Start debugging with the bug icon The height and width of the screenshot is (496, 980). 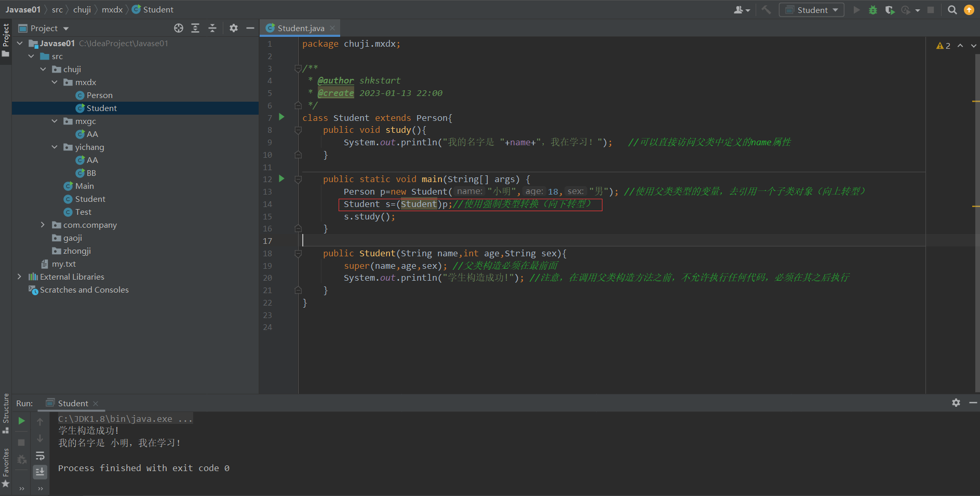873,10
